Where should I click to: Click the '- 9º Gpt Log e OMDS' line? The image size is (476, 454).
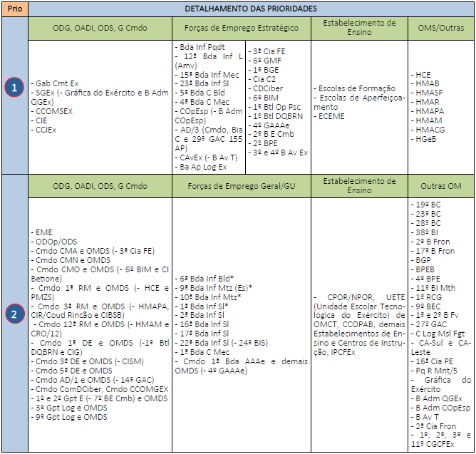[69, 417]
